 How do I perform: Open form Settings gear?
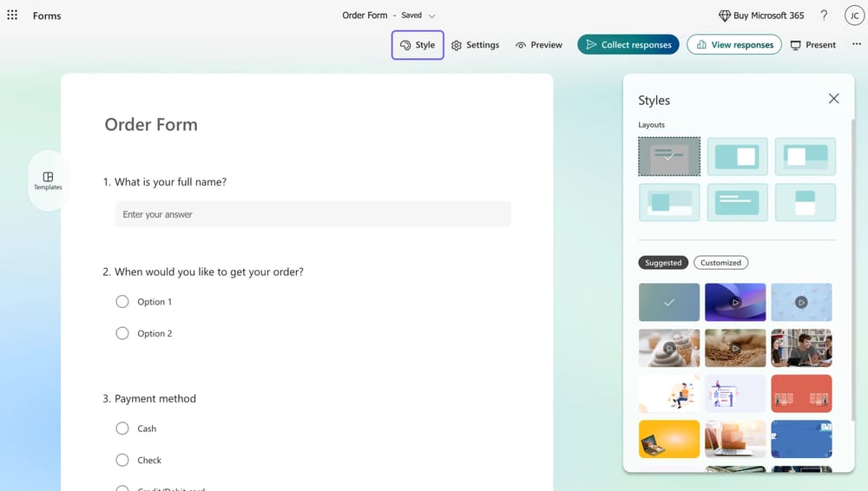(475, 45)
